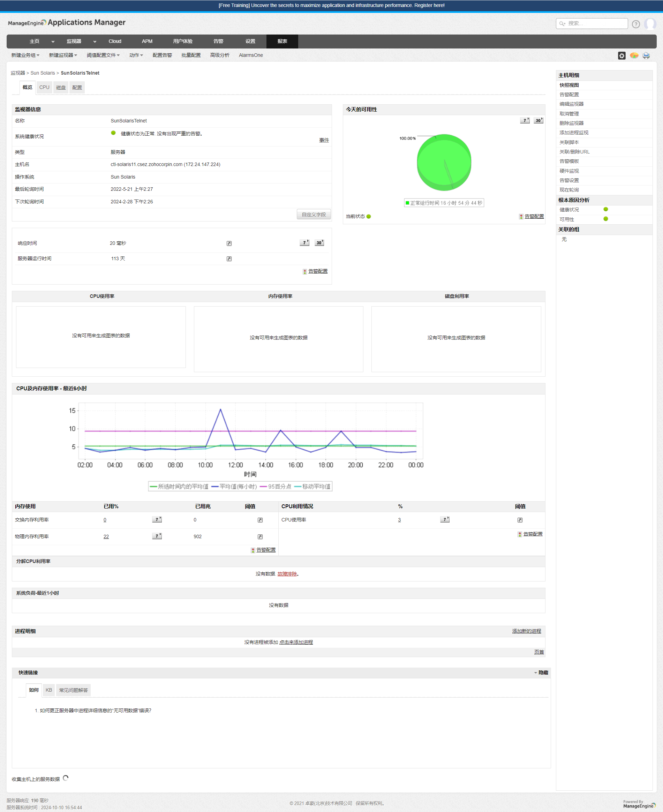Click 故障排除 link

pyautogui.click(x=287, y=574)
